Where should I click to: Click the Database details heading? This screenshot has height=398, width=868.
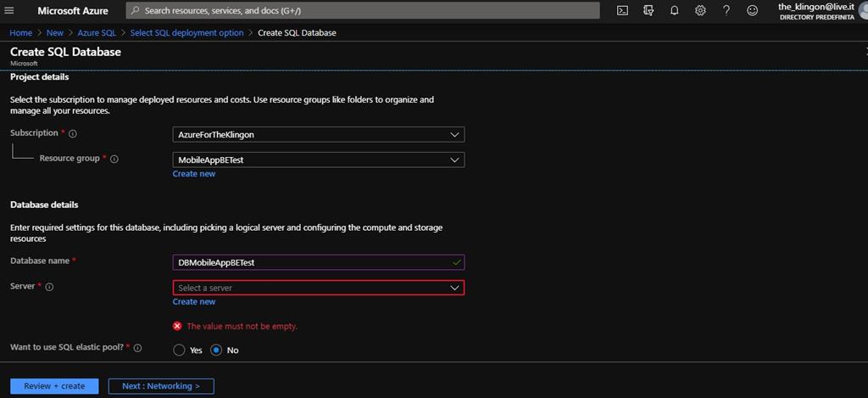pyautogui.click(x=44, y=205)
